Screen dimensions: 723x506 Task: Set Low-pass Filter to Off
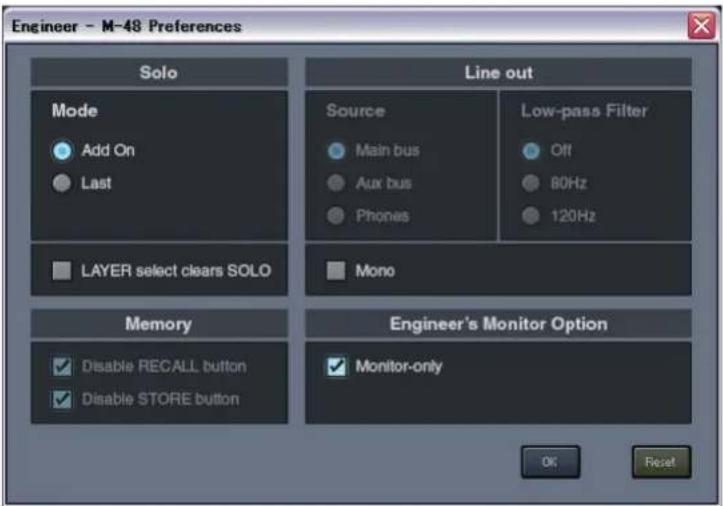coord(531,151)
